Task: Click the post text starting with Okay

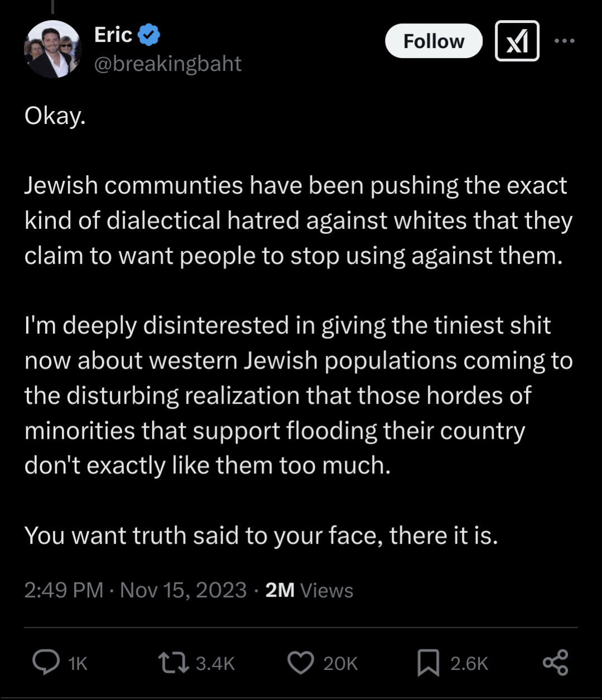Action: pyautogui.click(x=55, y=116)
